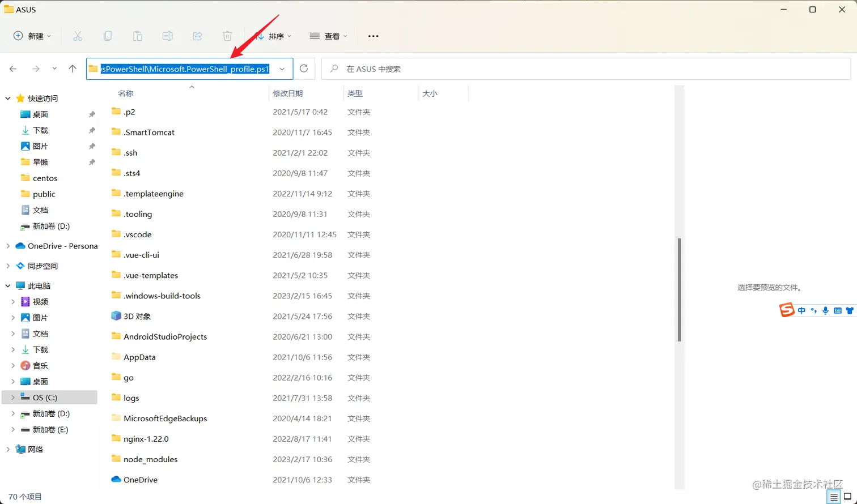Select 音乐 under 此电脑
857x504 pixels.
click(x=40, y=366)
